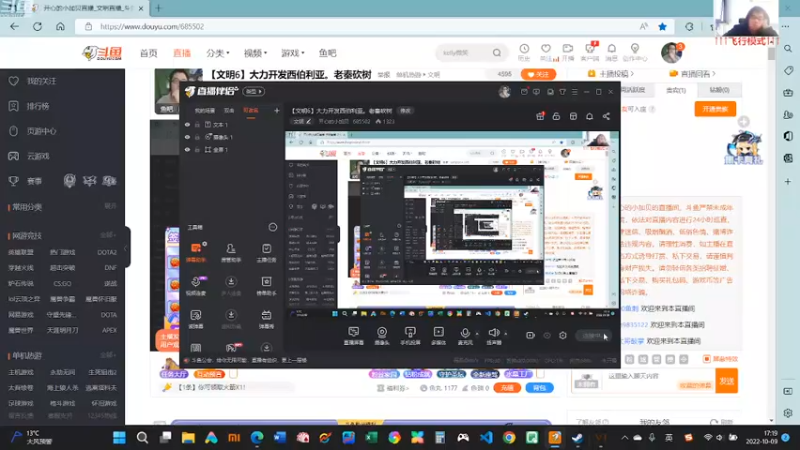This screenshot has height=450, width=800.
Task: Open File Explorer on taskbar
Action: pos(188,438)
